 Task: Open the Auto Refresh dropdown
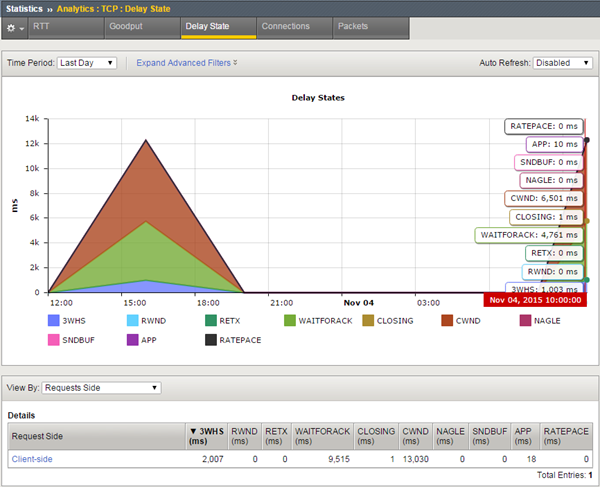pos(563,63)
